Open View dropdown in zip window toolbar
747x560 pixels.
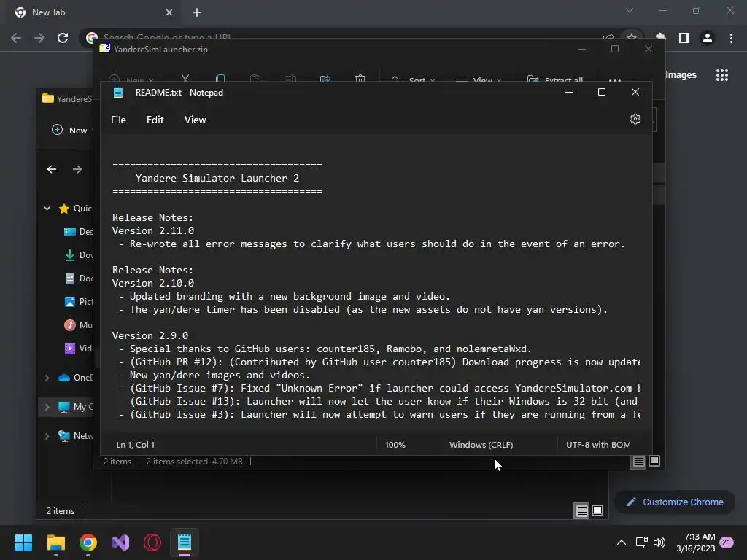479,79
